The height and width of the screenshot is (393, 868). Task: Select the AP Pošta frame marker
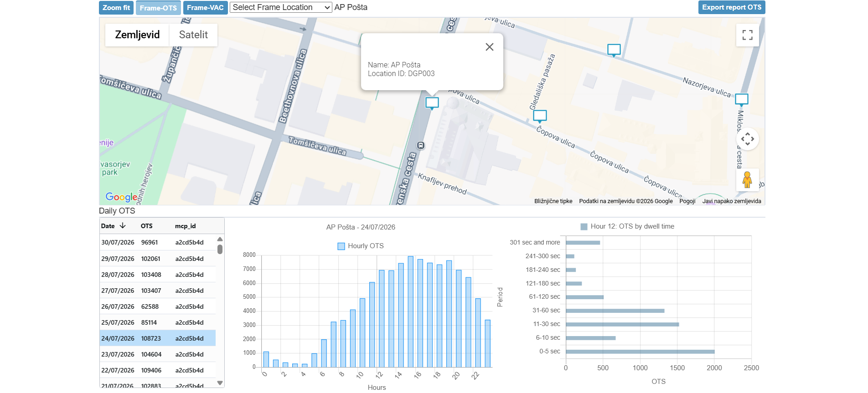(432, 103)
